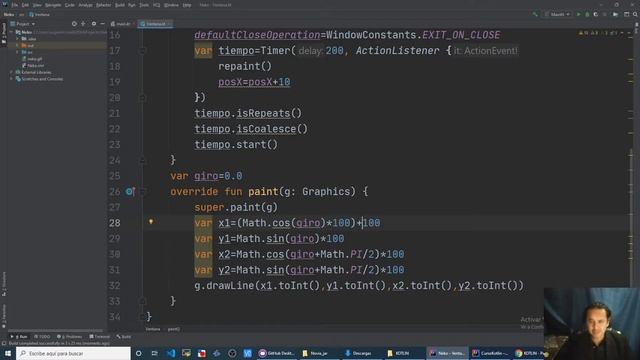Click the green Build project hammer icon

click(x=535, y=14)
